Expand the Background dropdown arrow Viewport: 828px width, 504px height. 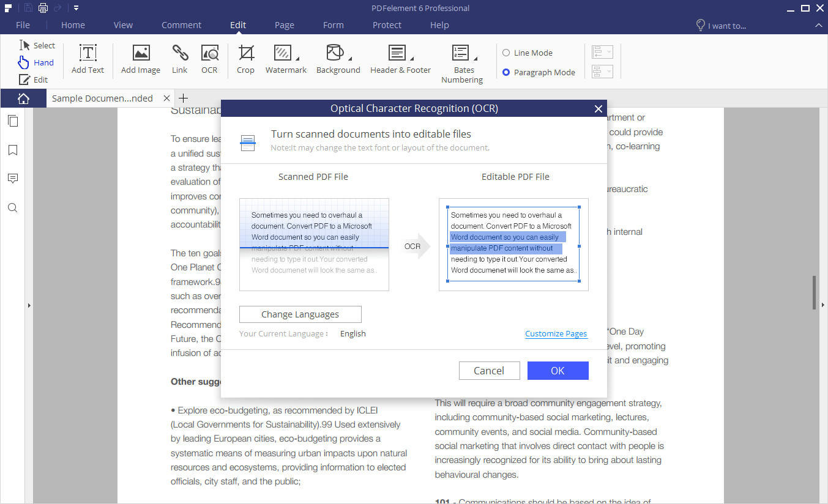[349, 59]
